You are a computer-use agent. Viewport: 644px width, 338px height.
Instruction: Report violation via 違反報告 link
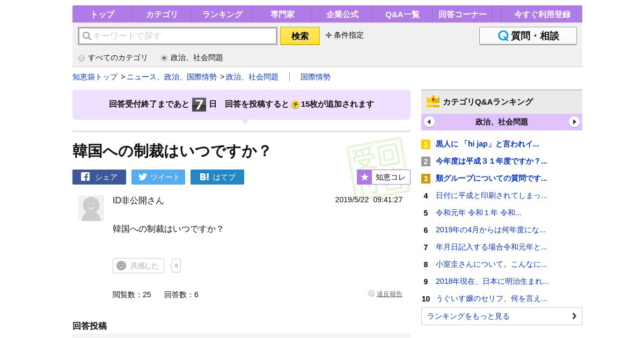pyautogui.click(x=390, y=294)
